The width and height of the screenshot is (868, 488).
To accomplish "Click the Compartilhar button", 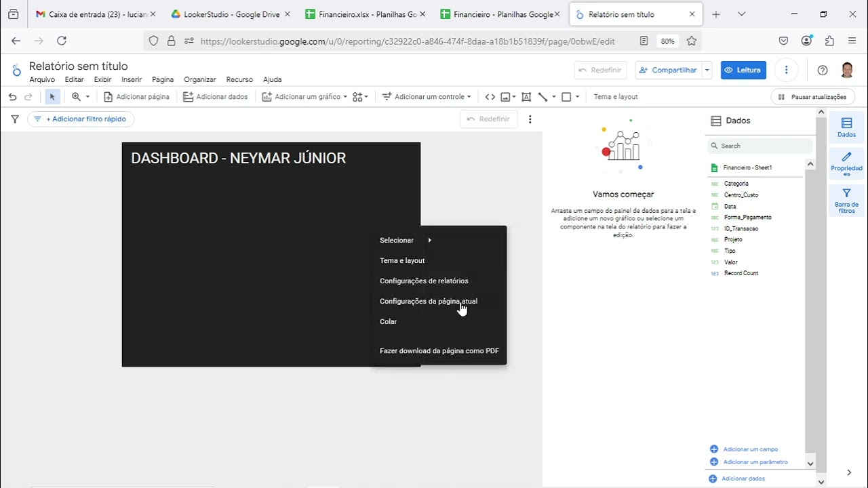I will point(669,70).
